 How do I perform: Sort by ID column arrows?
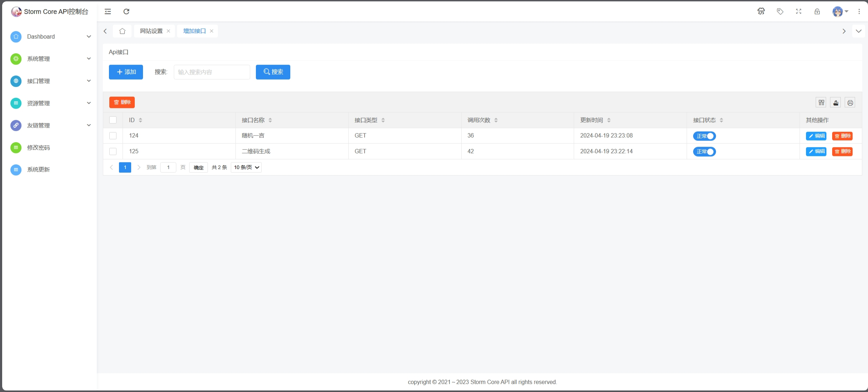point(140,120)
